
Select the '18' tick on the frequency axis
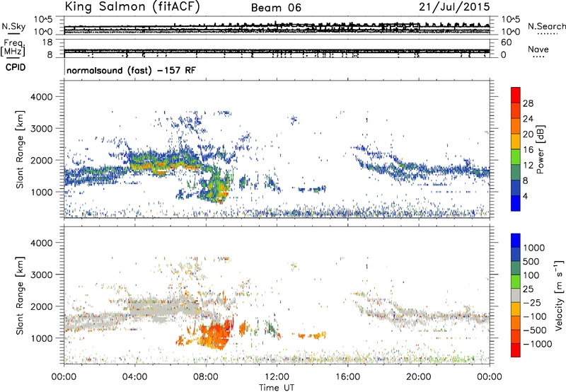pyautogui.click(x=47, y=42)
